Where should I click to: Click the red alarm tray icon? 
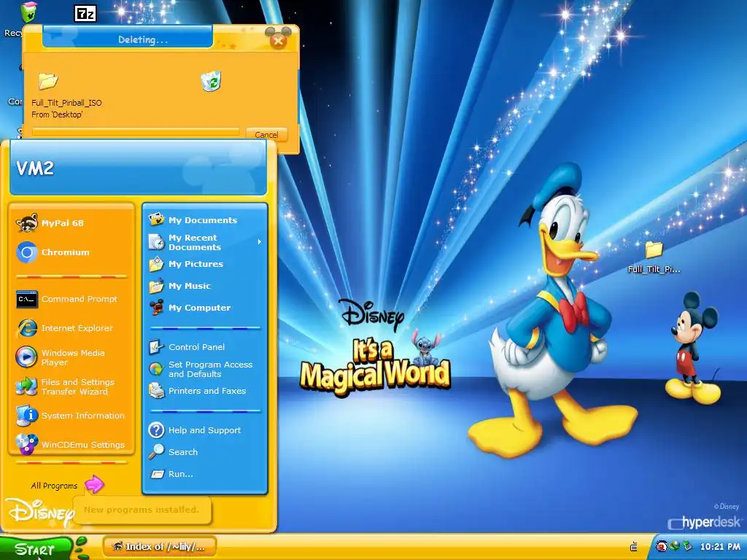(661, 546)
